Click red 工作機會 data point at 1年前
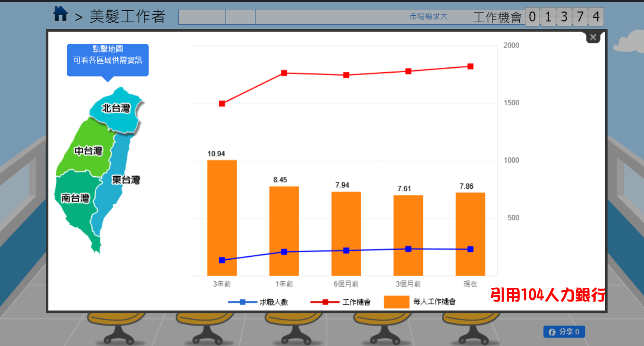Screen dimensions: 644x346 (x=284, y=73)
